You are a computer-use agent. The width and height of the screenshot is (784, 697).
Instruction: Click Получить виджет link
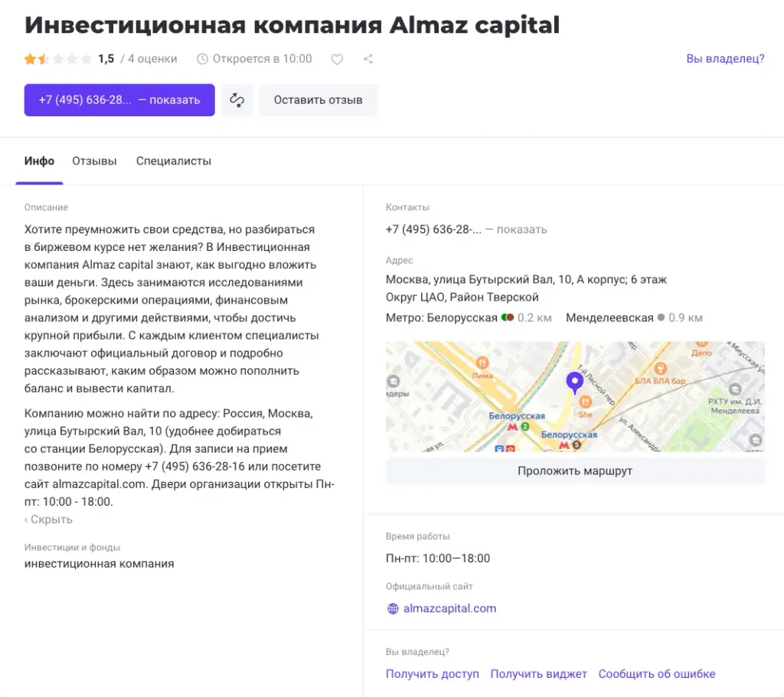point(538,674)
